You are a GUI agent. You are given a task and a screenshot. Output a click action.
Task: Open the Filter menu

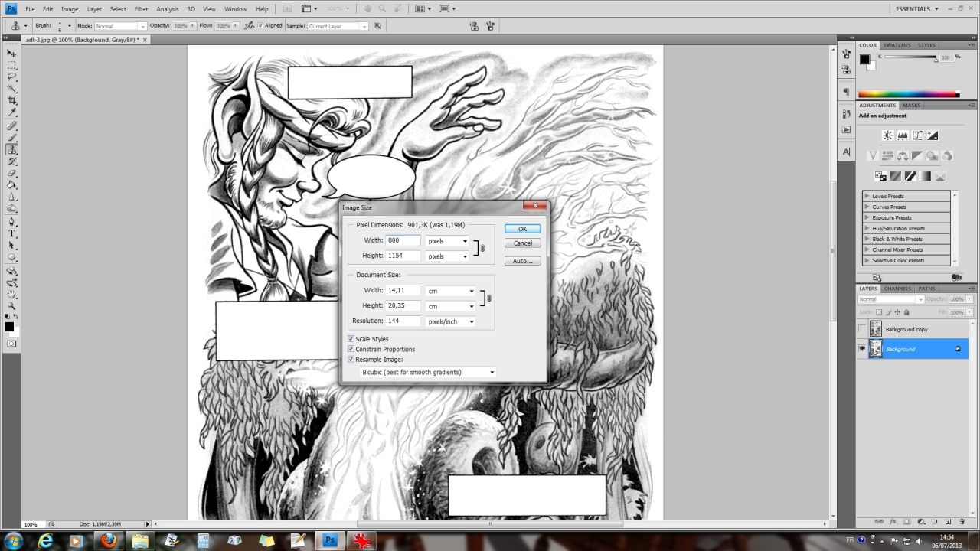141,9
